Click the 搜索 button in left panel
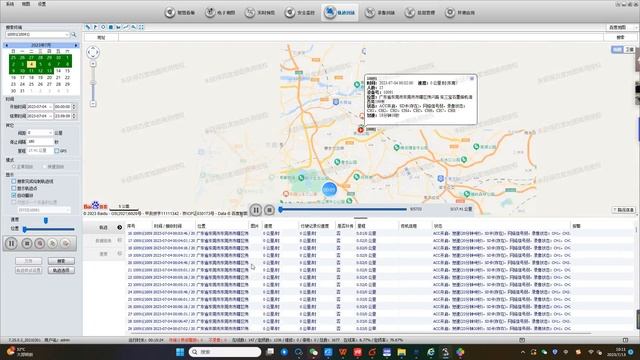The height and width of the screenshot is (360, 640). pyautogui.click(x=61, y=261)
